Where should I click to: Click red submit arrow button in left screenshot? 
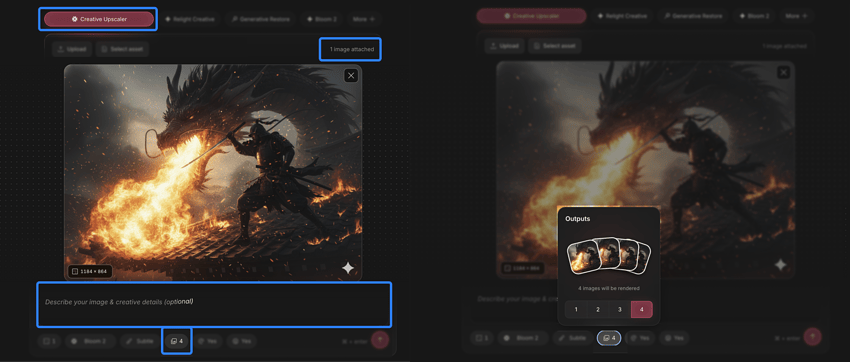tap(380, 340)
